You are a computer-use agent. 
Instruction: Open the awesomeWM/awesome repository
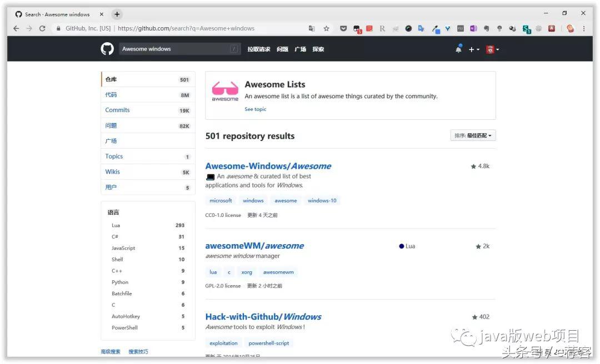tap(254, 245)
